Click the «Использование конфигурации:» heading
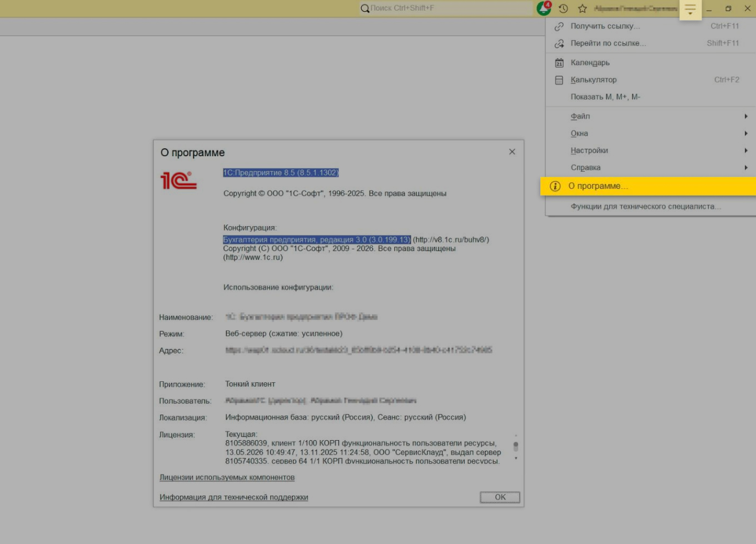 pos(278,287)
